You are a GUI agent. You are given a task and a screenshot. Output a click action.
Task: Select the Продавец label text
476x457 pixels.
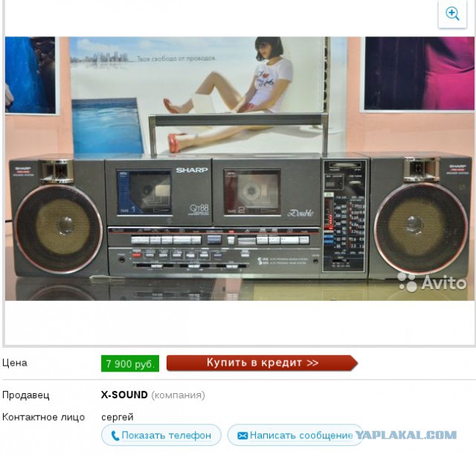pos(25,395)
